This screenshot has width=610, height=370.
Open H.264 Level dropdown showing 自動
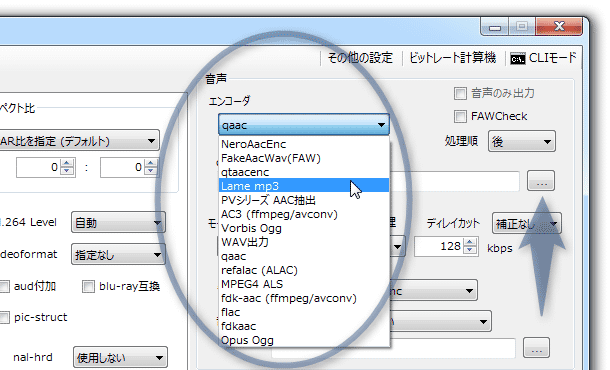point(118,223)
